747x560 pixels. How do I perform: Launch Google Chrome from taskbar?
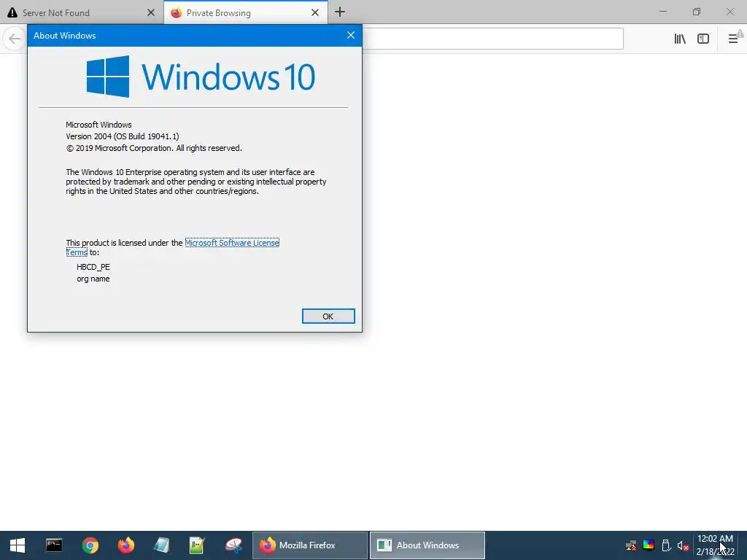point(90,545)
